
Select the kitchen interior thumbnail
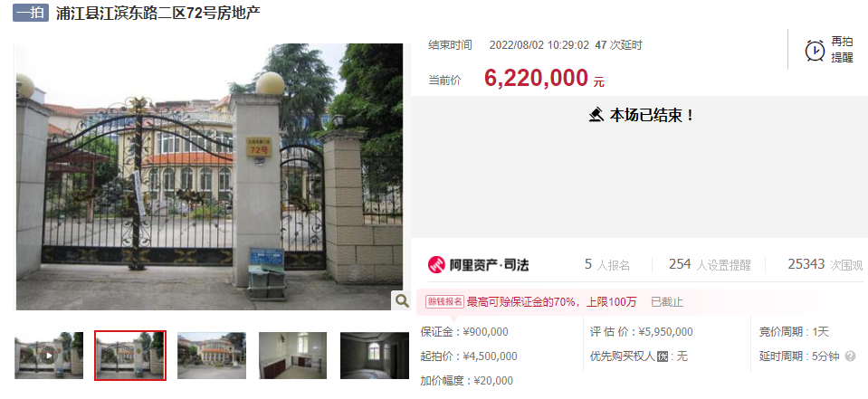[293, 356]
